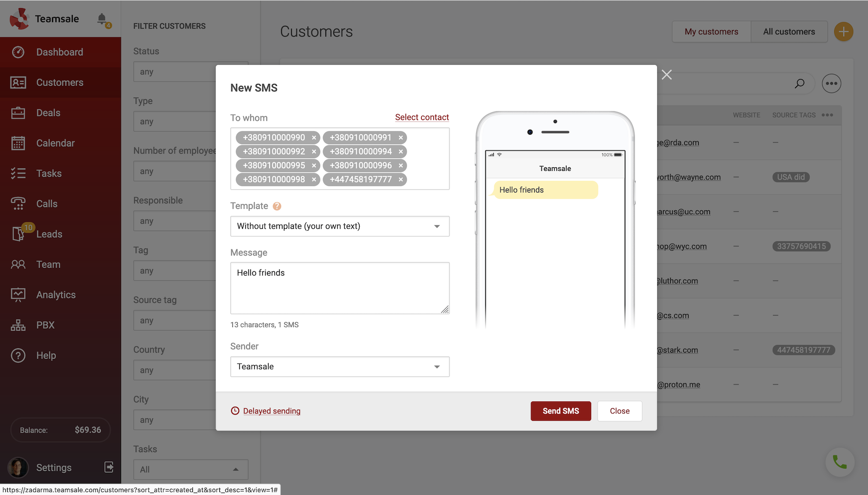Open Delayed sending options
Screen dimensions: 868x495
271,411
